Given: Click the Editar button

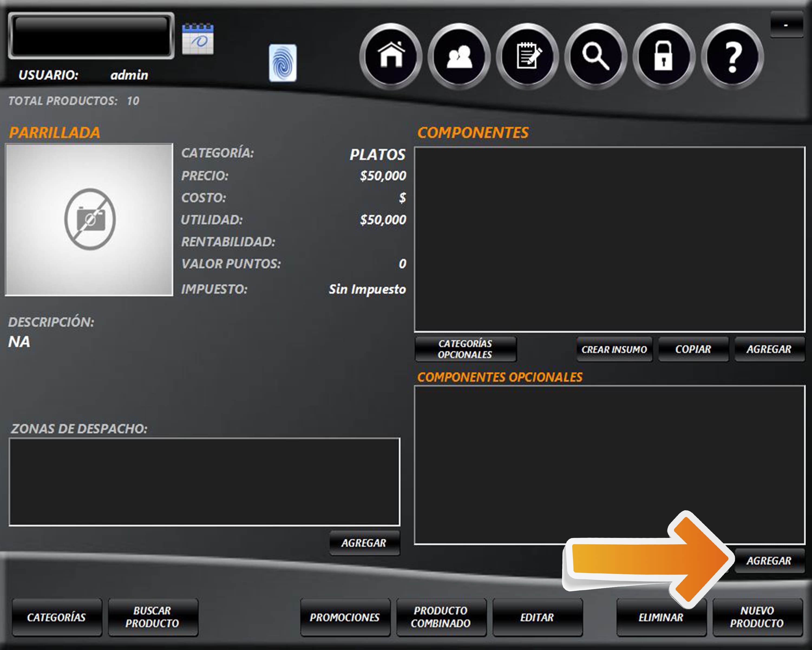Looking at the screenshot, I should point(537,617).
